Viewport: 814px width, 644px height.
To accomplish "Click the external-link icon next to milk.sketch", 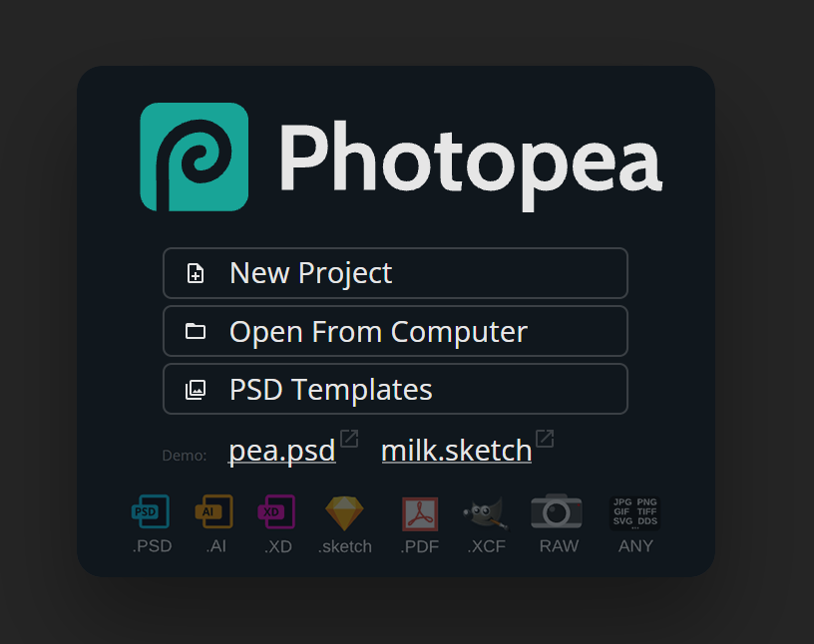I will pos(545,439).
